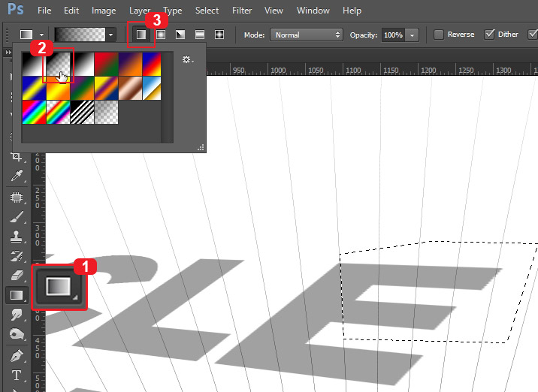Pick the Neutral Density gradient preset
Image resolution: width=538 pixels, height=392 pixels.
(106, 112)
